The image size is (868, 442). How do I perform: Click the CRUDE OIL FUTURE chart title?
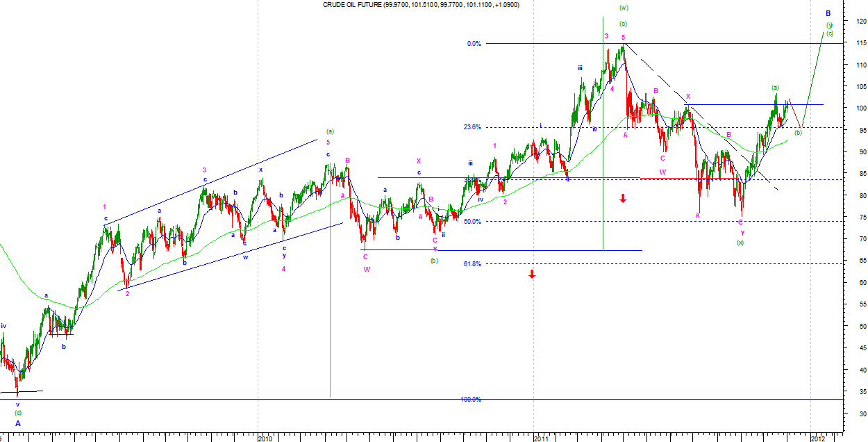click(x=421, y=5)
